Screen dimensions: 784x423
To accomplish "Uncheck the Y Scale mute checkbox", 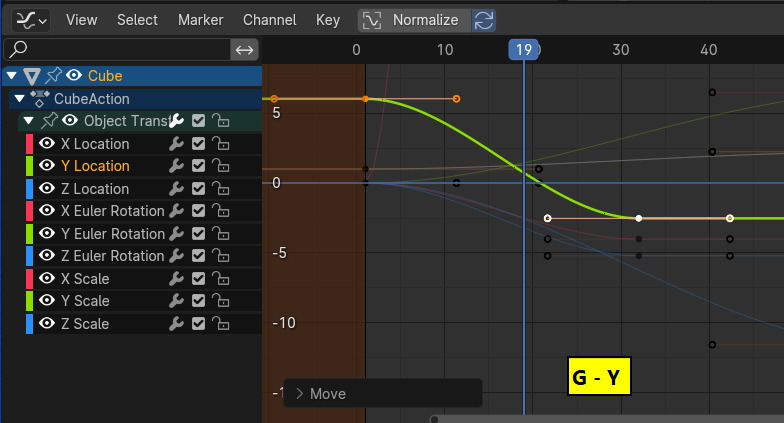I will pyautogui.click(x=198, y=301).
